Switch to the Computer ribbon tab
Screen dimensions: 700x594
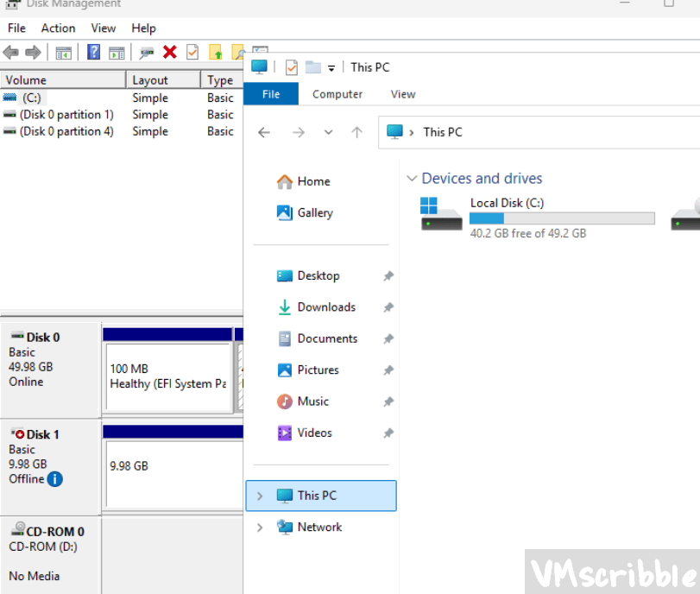(337, 94)
